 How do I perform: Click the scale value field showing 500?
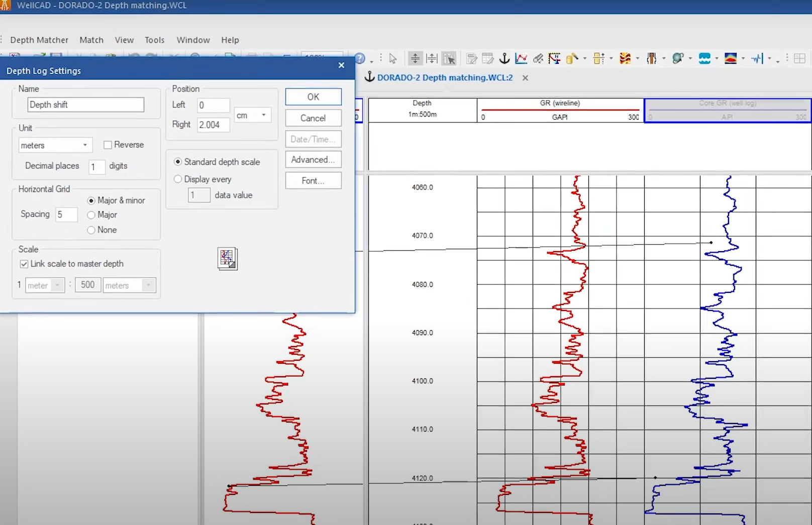tap(88, 285)
